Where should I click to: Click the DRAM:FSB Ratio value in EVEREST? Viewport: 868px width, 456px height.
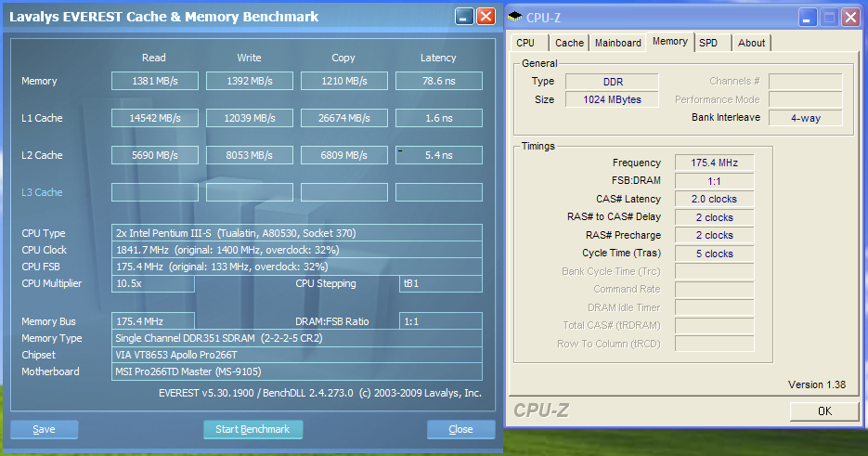point(441,321)
